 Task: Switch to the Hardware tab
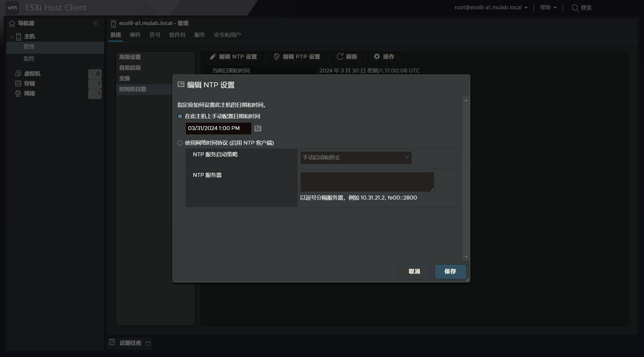click(135, 35)
